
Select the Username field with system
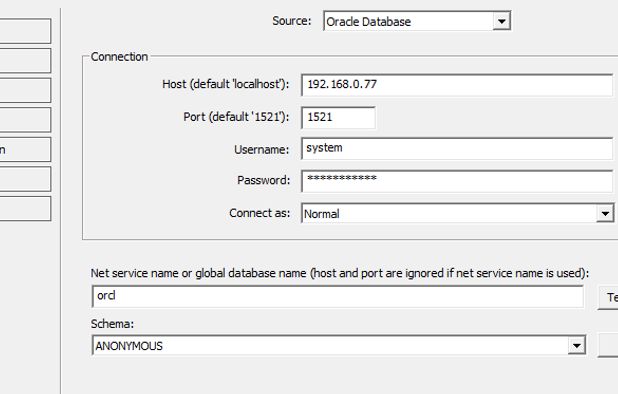tap(457, 149)
